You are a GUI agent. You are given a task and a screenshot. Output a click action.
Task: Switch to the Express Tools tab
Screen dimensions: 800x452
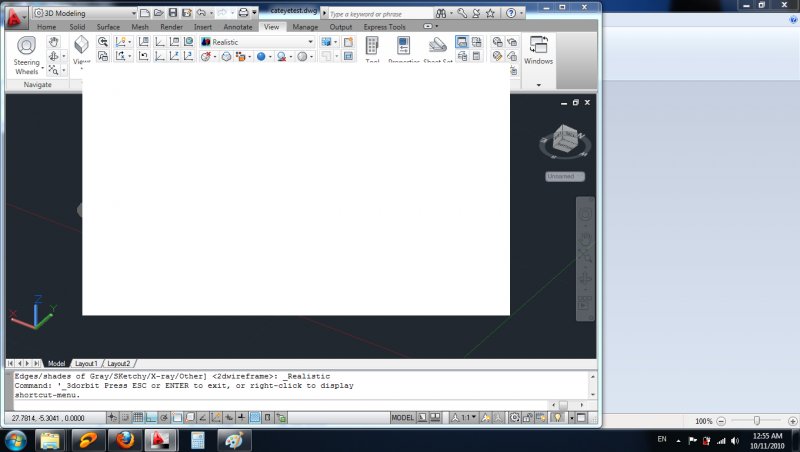385,27
